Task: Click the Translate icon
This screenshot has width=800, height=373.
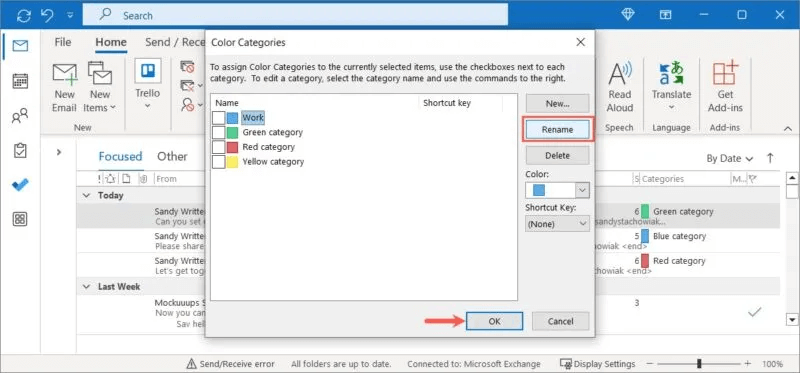Action: click(x=671, y=74)
